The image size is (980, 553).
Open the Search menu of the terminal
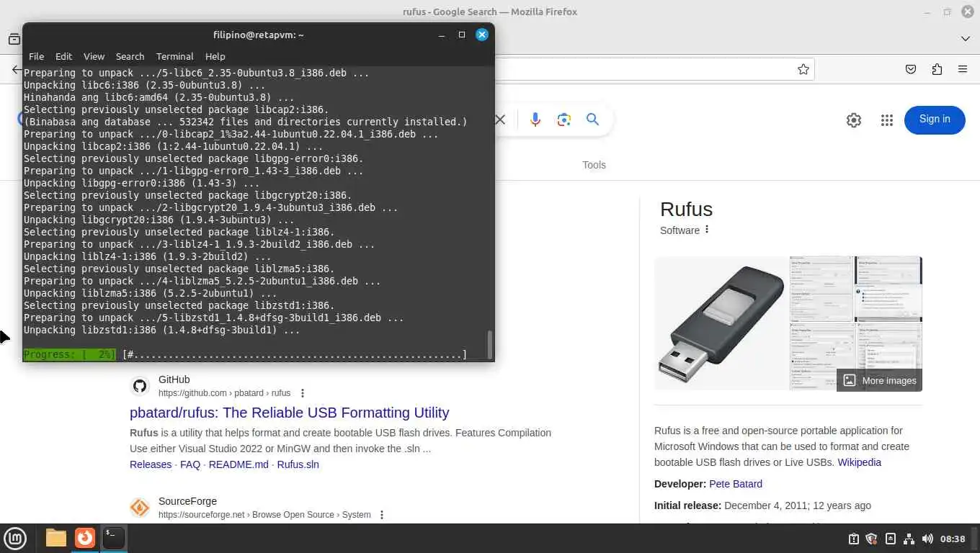point(130,56)
